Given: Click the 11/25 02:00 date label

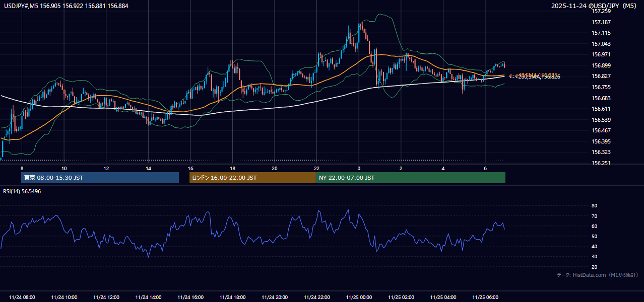Looking at the screenshot, I should click(x=401, y=297).
